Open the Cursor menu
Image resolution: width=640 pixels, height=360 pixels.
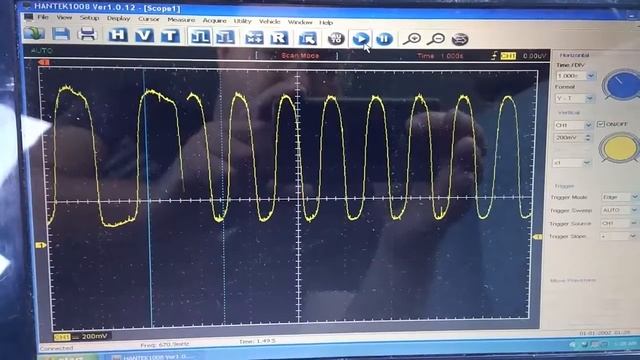[x=149, y=19]
